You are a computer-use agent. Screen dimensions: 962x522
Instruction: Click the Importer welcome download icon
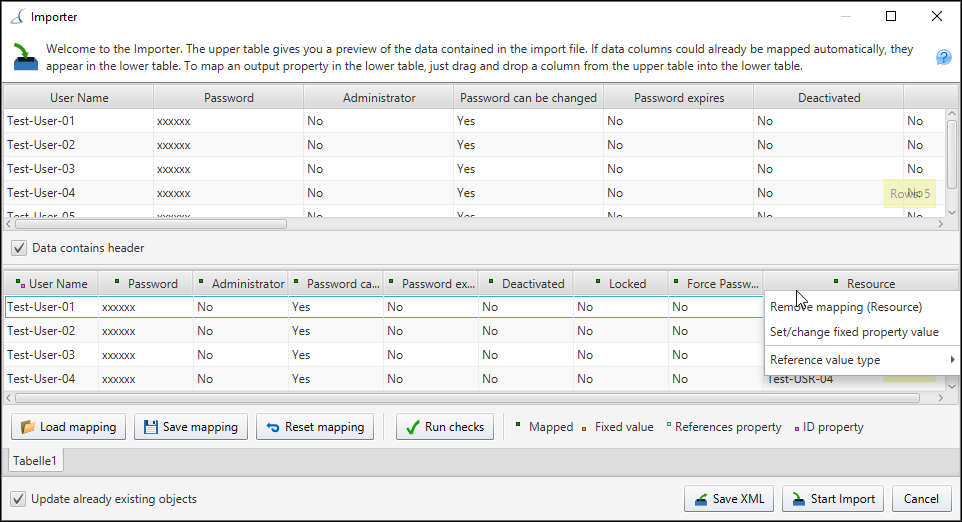pos(25,57)
